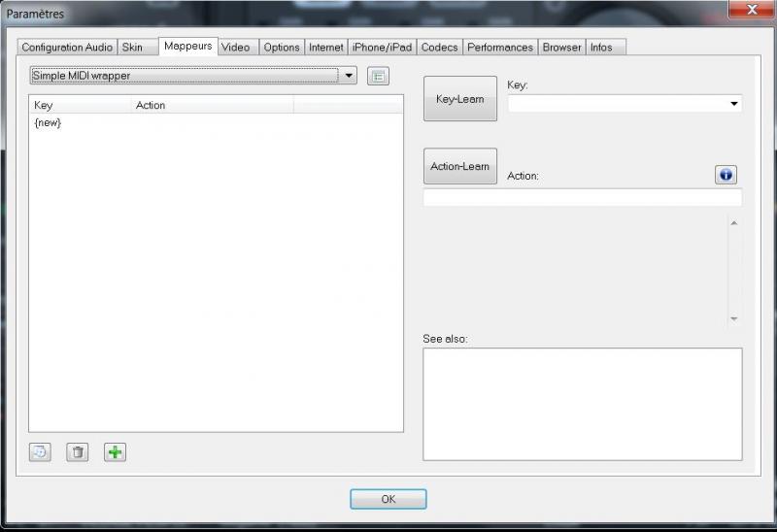The width and height of the screenshot is (777, 532).
Task: Select the Mappeurs tab
Action: click(x=188, y=46)
